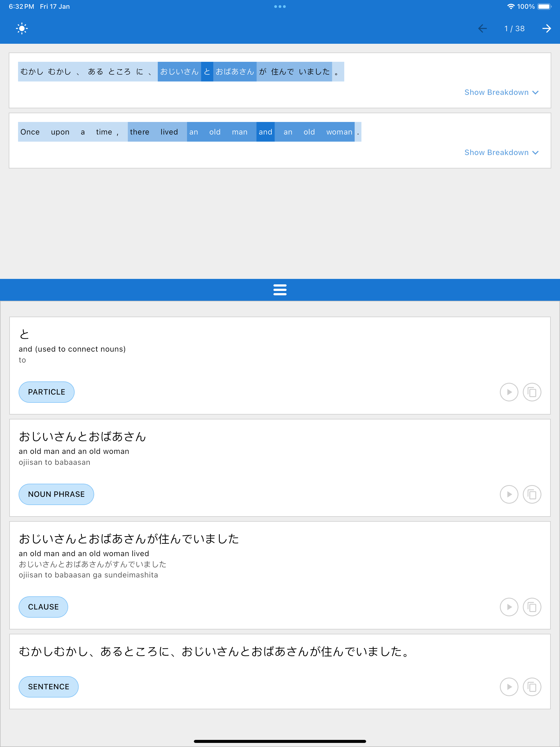Tap the word ある in Japanese sentence
The width and height of the screenshot is (560, 747).
click(x=96, y=72)
